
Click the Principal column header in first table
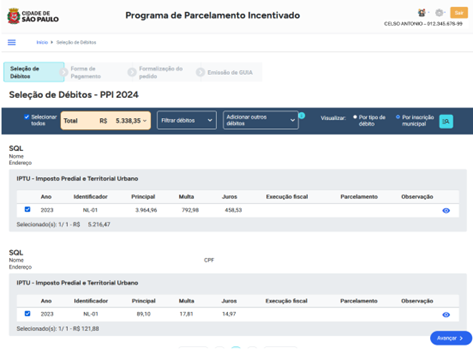click(143, 197)
